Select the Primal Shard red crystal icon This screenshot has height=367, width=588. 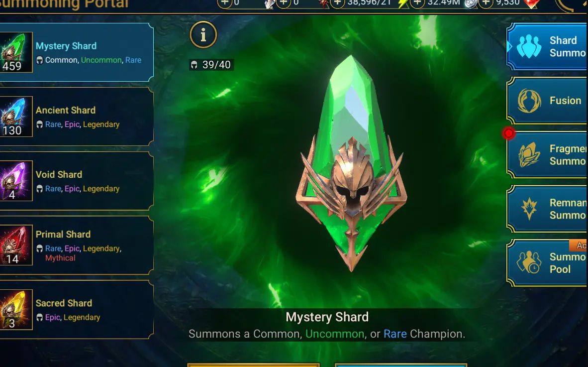click(16, 245)
